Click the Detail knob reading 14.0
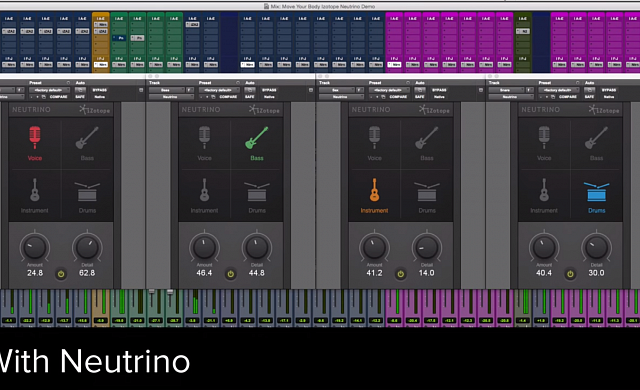The width and height of the screenshot is (640, 390). (427, 247)
